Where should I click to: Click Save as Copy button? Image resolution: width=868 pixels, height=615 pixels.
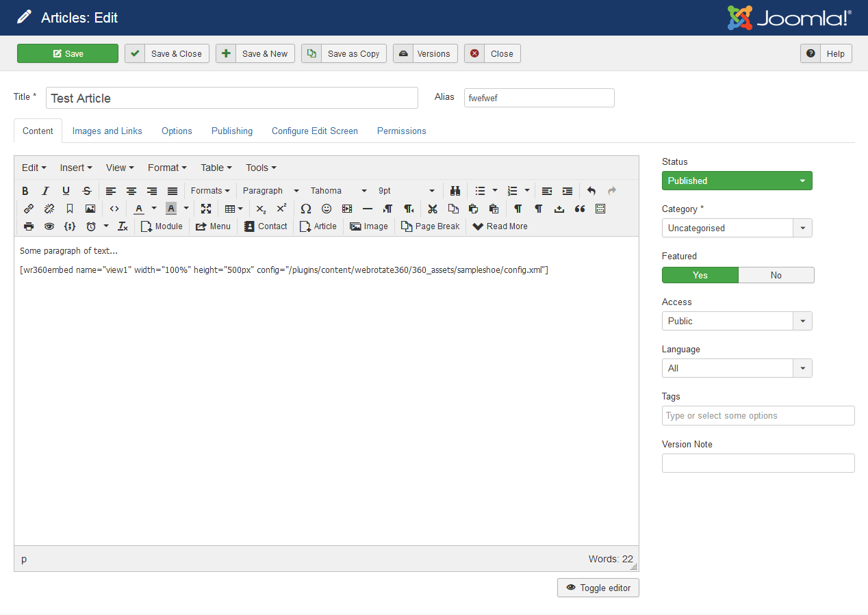344,53
